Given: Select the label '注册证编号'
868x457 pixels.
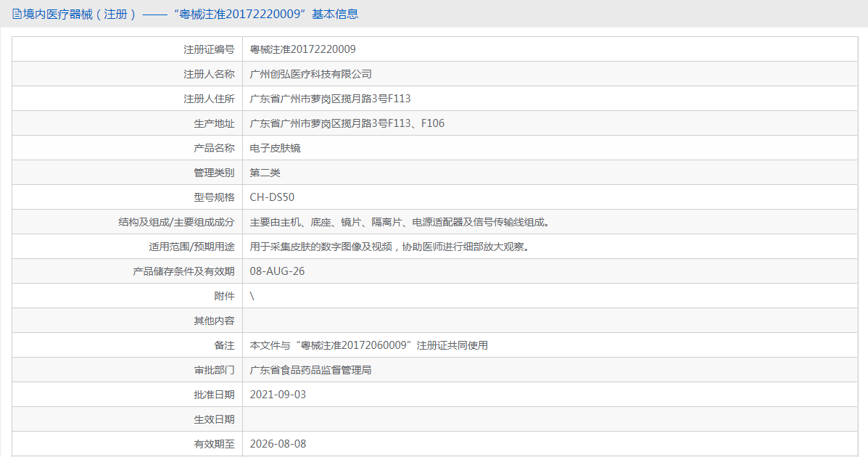Looking at the screenshot, I should click(209, 49).
